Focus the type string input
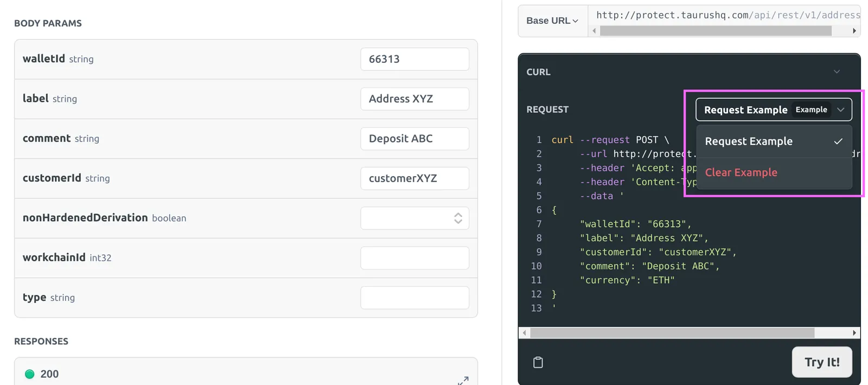This screenshot has width=868, height=385. click(414, 297)
